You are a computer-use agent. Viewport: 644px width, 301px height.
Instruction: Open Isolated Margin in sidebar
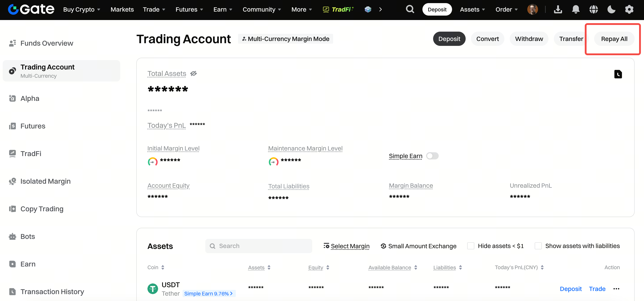pyautogui.click(x=45, y=181)
